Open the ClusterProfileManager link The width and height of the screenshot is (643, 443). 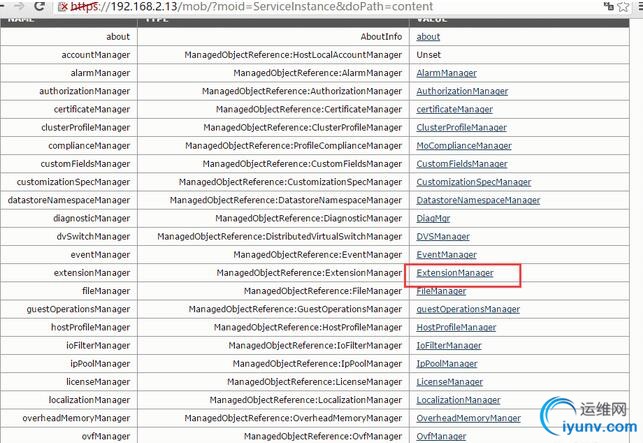[461, 128]
